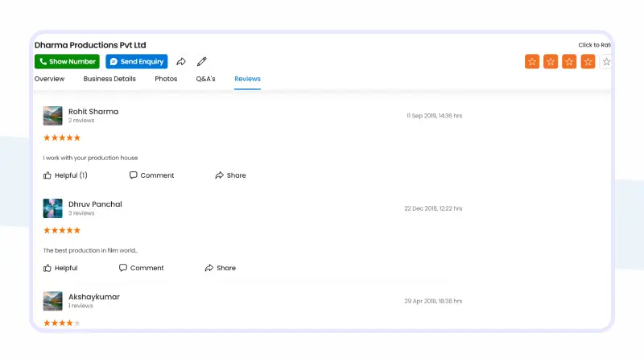644x362 pixels.
Task: Click thumbs-up Helpful icon on Rohit Sharma's review
Action: click(47, 175)
